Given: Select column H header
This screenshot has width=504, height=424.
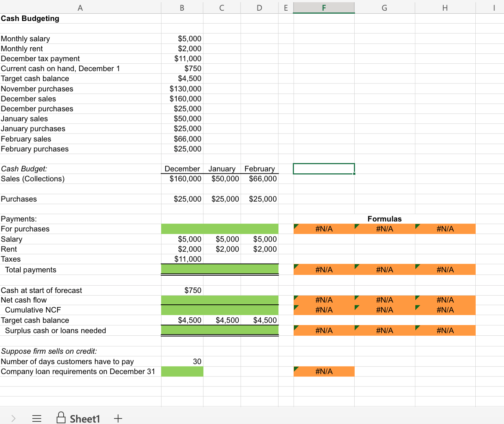Looking at the screenshot, I should tap(445, 8).
